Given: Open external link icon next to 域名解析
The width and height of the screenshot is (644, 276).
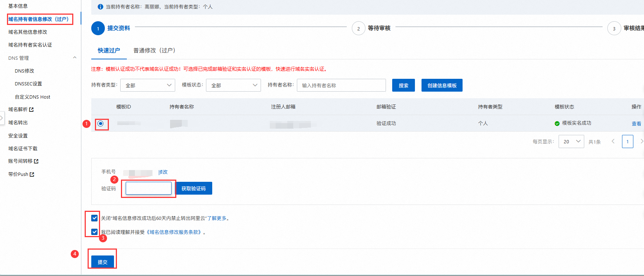Looking at the screenshot, I should pos(32,110).
